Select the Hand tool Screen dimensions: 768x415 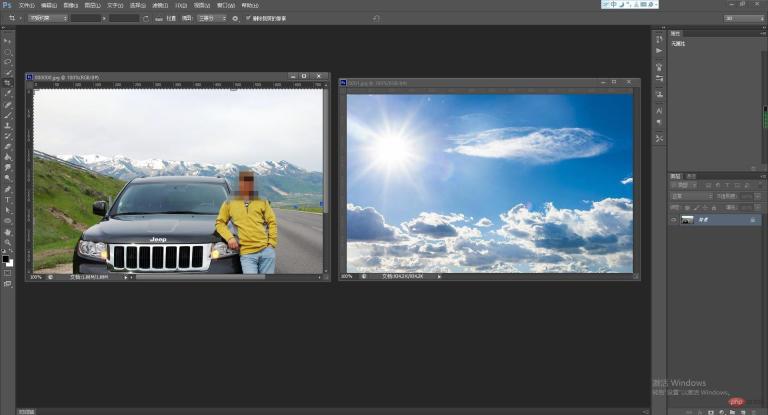tap(7, 232)
